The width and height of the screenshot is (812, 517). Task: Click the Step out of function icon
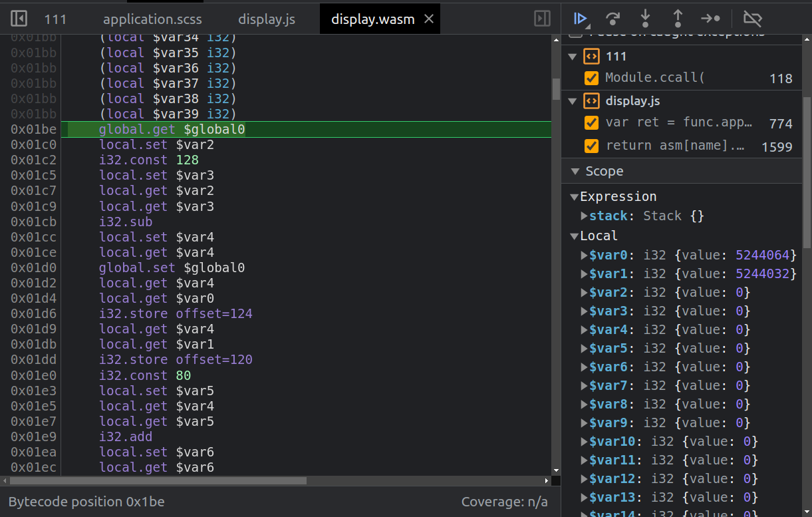click(678, 19)
